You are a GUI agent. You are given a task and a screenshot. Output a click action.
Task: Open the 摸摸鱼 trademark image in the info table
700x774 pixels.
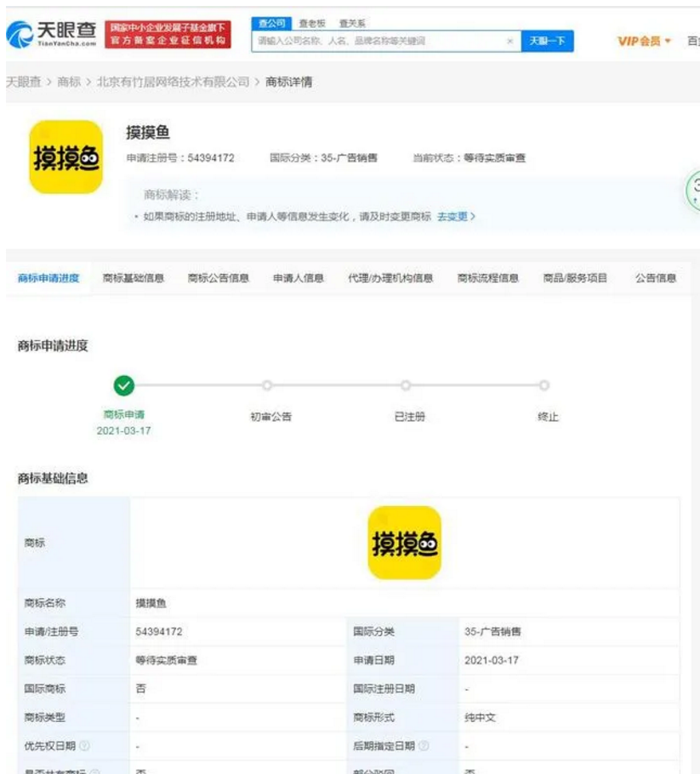pyautogui.click(x=404, y=543)
